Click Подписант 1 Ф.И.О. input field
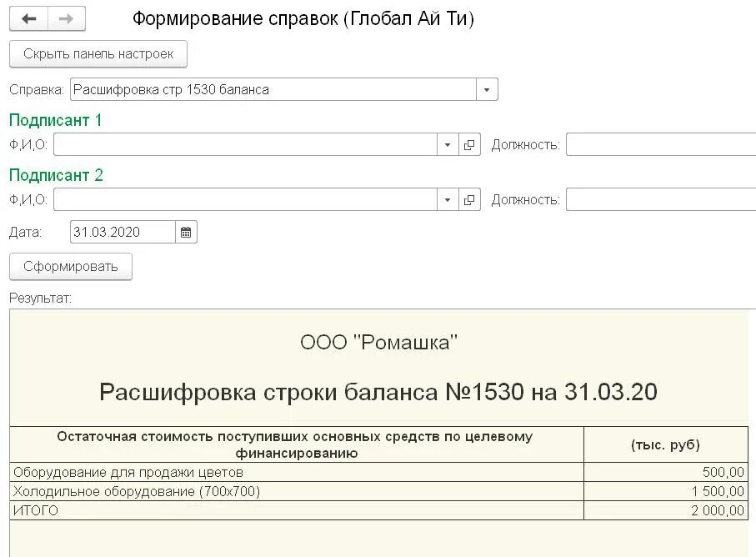Screen dimensions: 756x557 (x=245, y=145)
